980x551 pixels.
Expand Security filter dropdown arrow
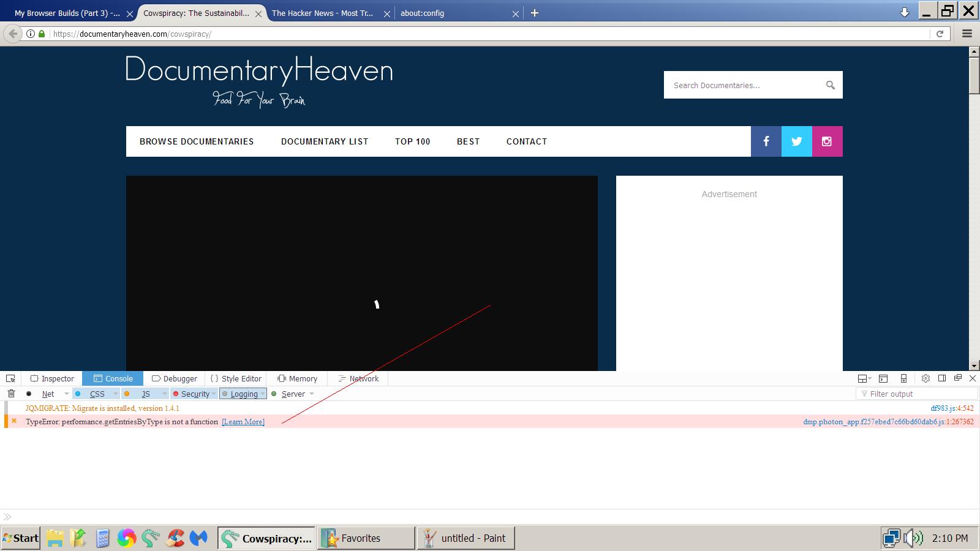click(x=214, y=394)
